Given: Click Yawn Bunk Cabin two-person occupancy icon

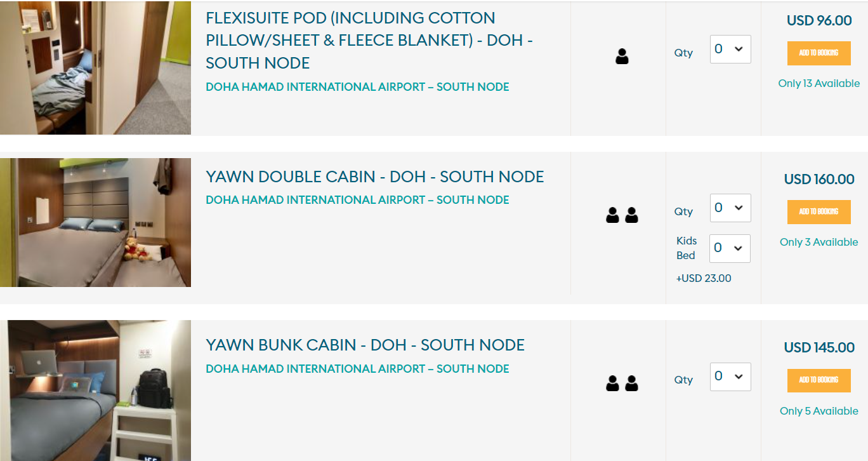Looking at the screenshot, I should (622, 383).
